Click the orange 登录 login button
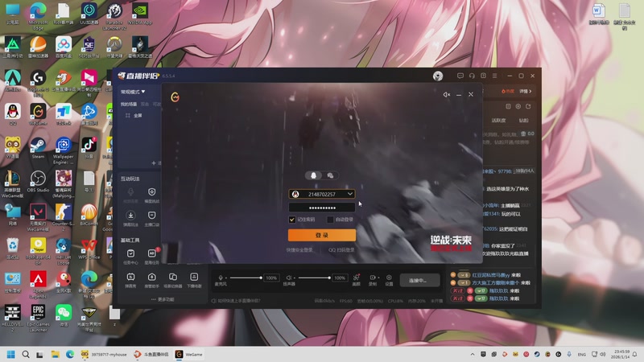Screen dimensions: 644x362 click(321, 235)
